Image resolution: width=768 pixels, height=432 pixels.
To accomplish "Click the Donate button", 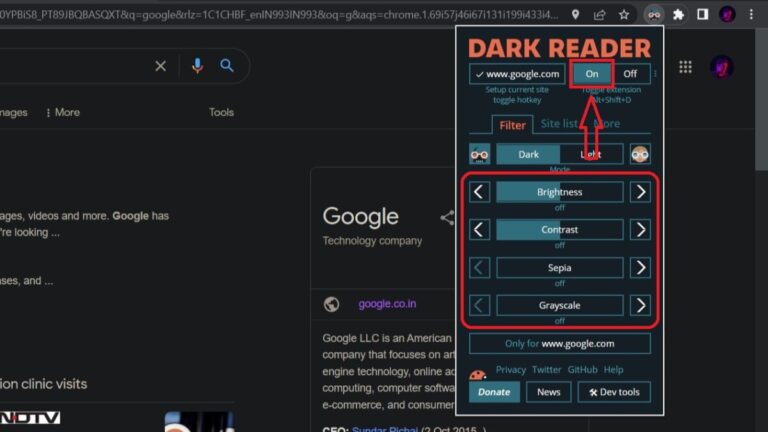I will [x=494, y=392].
